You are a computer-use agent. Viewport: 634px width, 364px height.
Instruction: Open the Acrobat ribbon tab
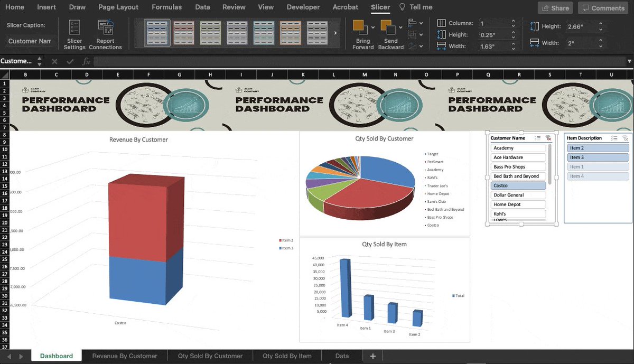(x=345, y=7)
